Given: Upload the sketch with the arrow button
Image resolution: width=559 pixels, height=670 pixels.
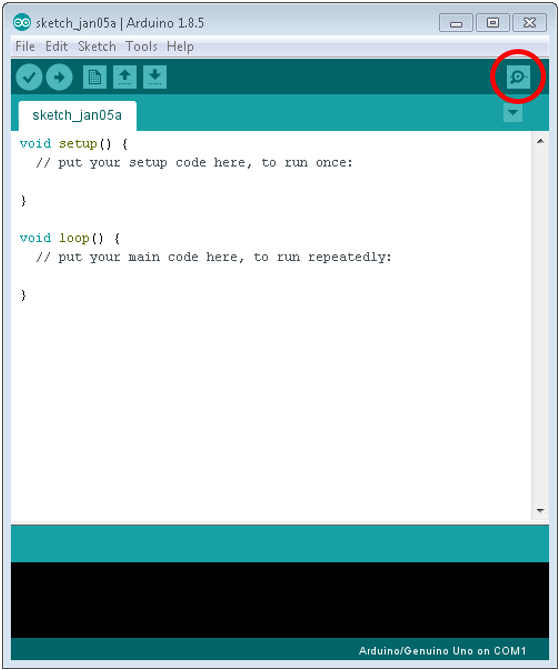Looking at the screenshot, I should coord(59,77).
